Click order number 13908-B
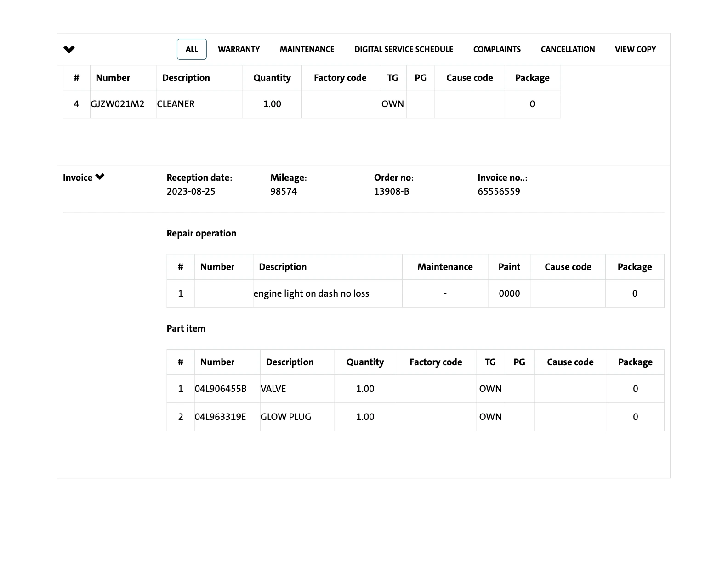Screen dimensions: 728x563 [391, 191]
